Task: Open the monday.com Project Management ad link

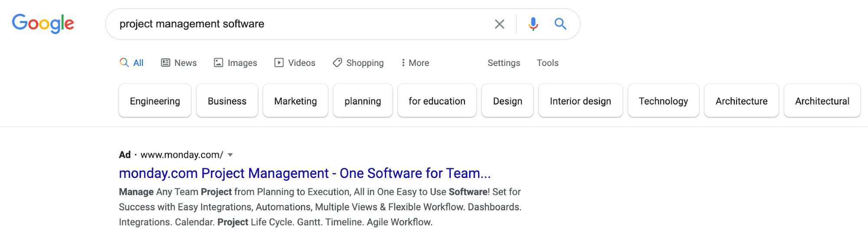Action: click(x=305, y=173)
